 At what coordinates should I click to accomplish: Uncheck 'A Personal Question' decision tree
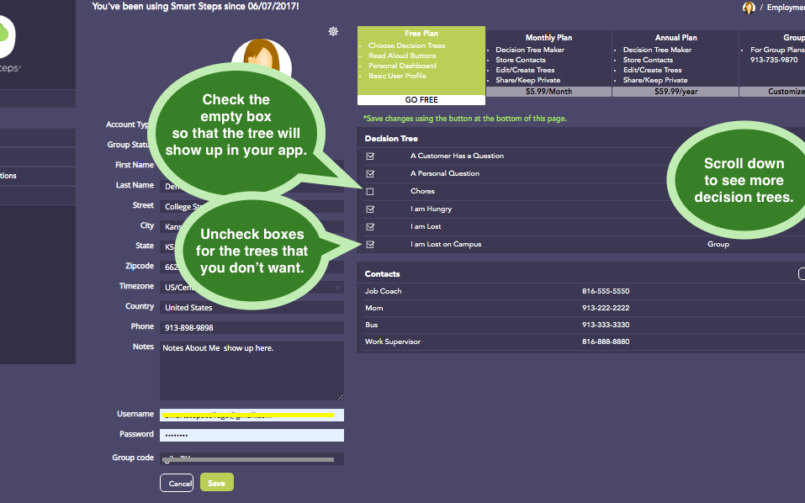click(x=370, y=174)
